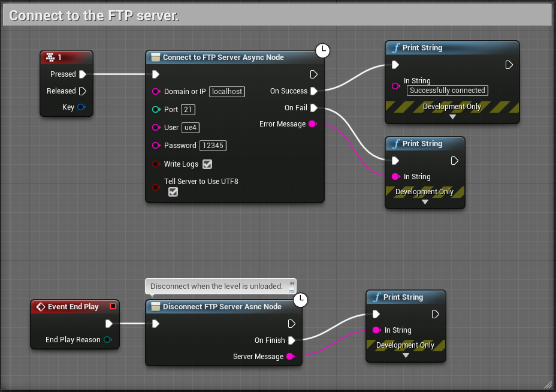This screenshot has width=556, height=392.
Task: Click the Server Message output pin
Action: [290, 357]
